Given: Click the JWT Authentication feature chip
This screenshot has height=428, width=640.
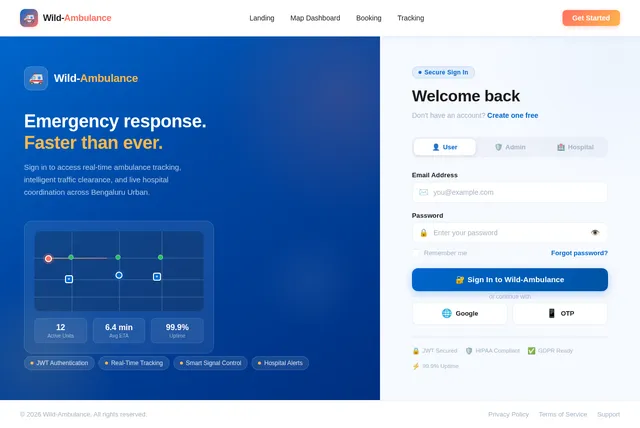Looking at the screenshot, I should pos(59,363).
